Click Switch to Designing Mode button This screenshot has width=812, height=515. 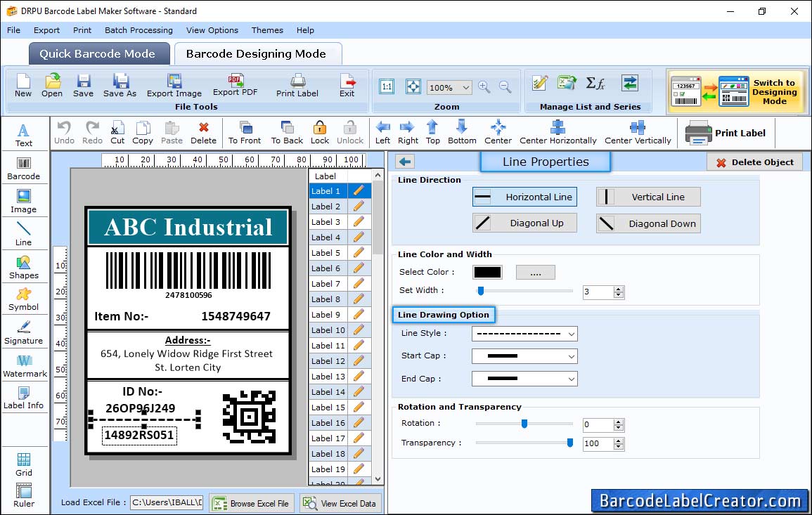pos(737,91)
